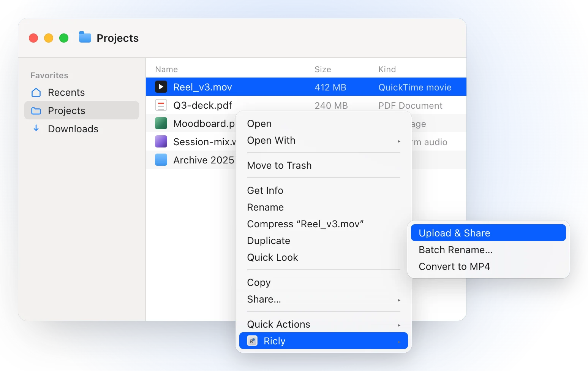Expand the Ricly submenu arrow
Screen dimensions: 588x371
(x=399, y=342)
